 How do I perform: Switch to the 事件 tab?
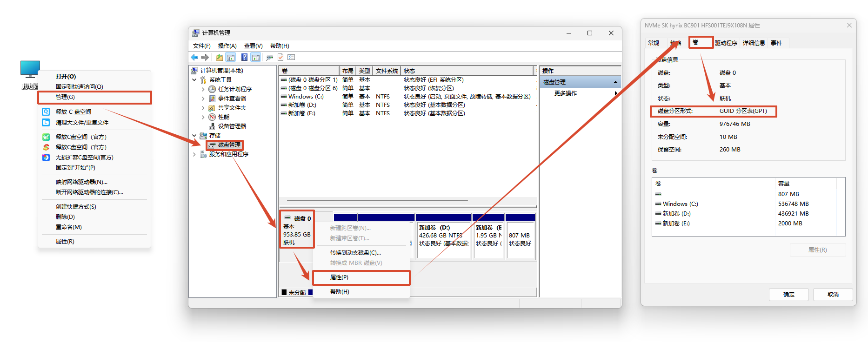click(x=776, y=43)
